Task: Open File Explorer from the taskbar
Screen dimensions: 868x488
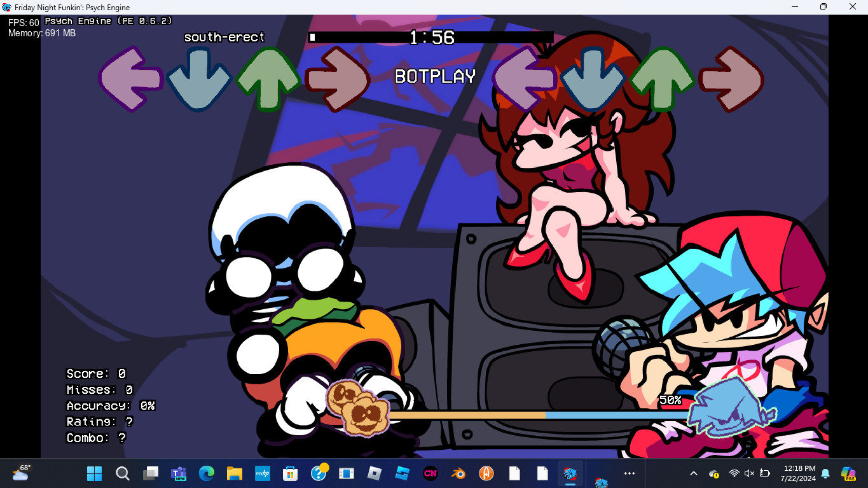Action: (235, 473)
